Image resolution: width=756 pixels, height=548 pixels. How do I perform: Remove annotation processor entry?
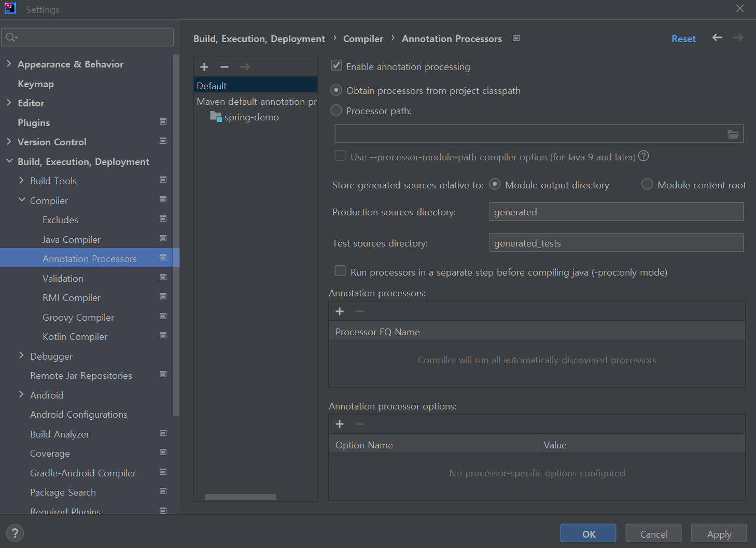(360, 311)
